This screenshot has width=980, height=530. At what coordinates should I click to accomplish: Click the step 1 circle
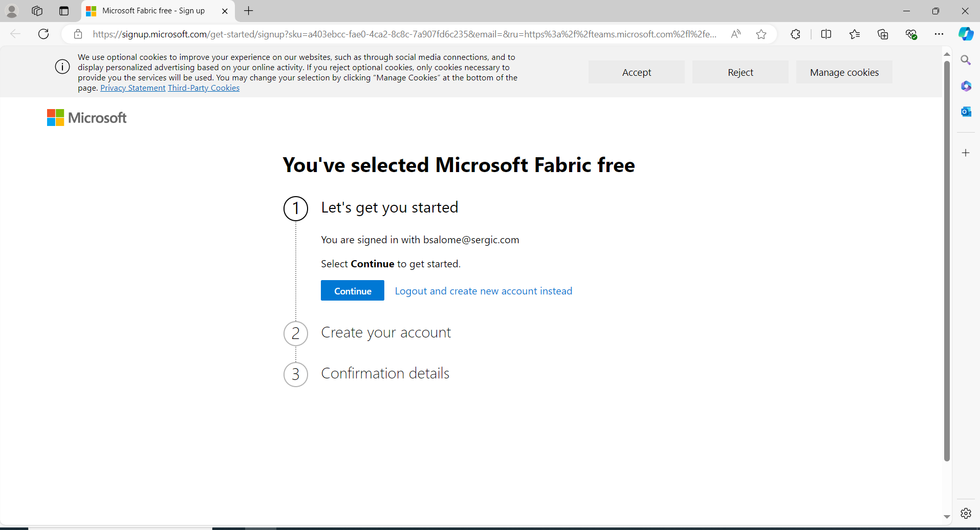click(x=296, y=208)
